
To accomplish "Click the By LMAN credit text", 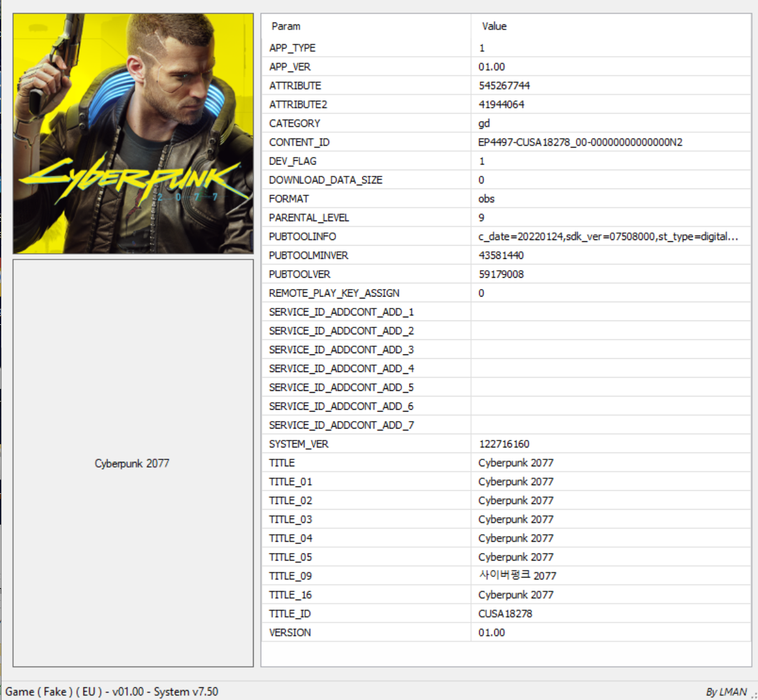I will point(727,691).
